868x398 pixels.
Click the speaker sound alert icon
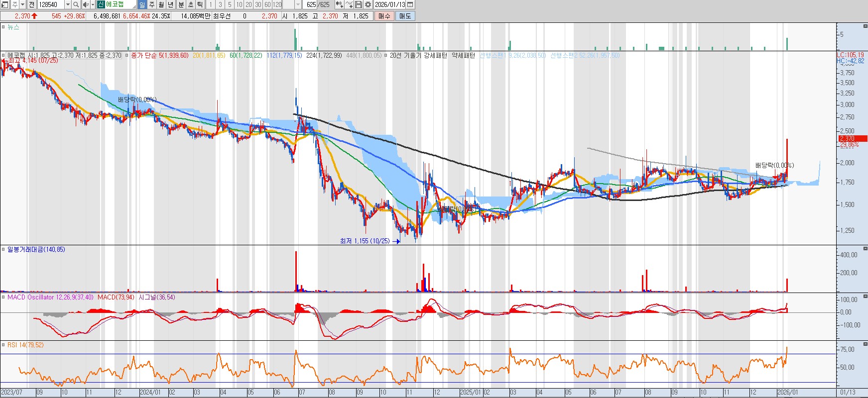point(85,4)
